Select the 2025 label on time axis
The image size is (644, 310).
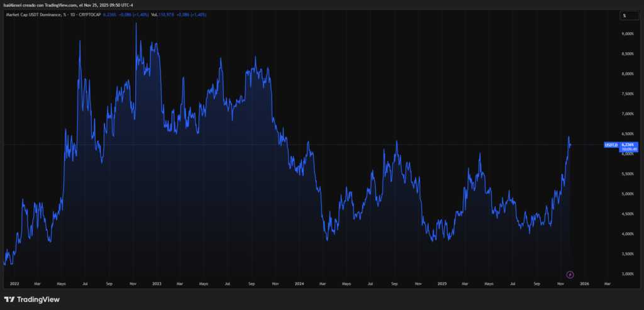[441, 284]
